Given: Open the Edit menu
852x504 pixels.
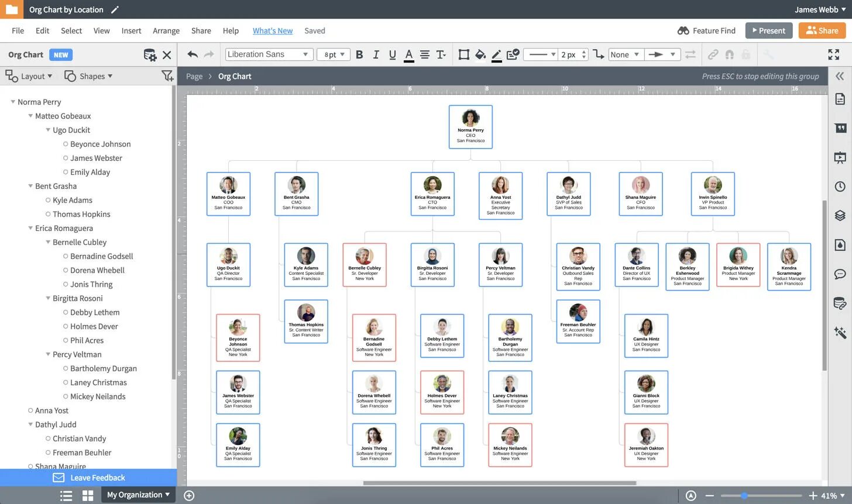Looking at the screenshot, I should pos(42,30).
